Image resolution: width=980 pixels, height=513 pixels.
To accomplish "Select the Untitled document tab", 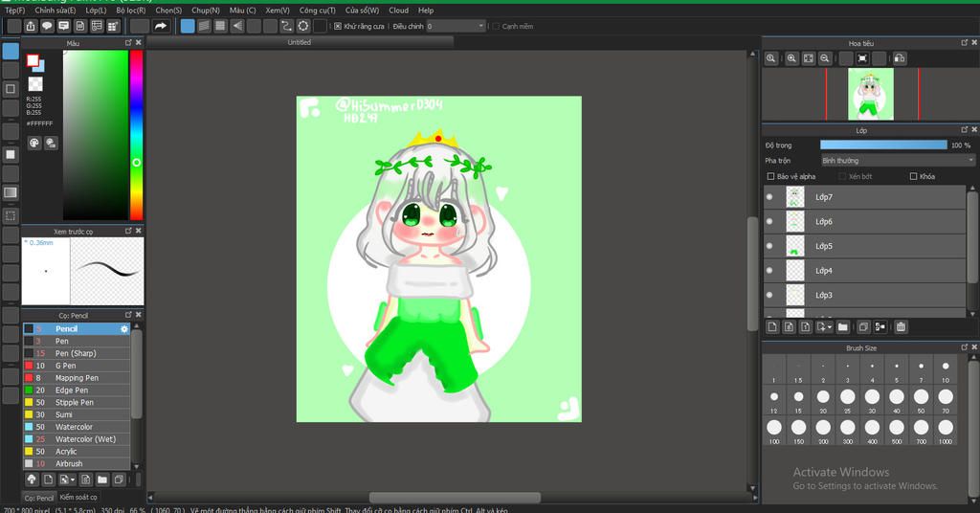I will tap(300, 42).
